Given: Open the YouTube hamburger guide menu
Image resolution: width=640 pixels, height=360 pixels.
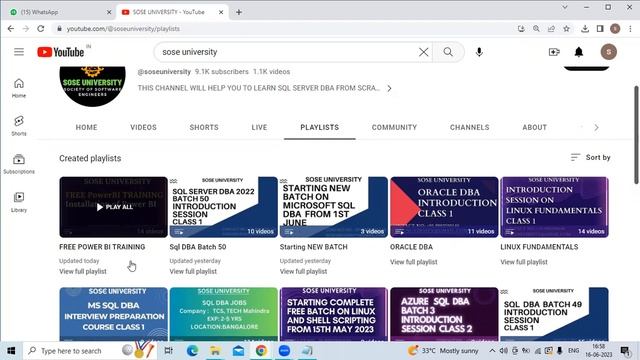Looking at the screenshot, I should pyautogui.click(x=19, y=52).
